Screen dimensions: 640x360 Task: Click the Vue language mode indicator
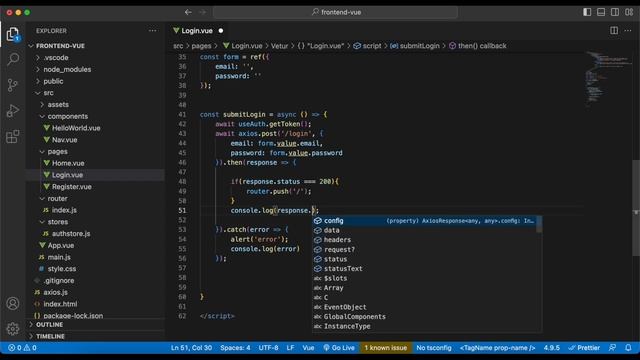[x=308, y=348]
